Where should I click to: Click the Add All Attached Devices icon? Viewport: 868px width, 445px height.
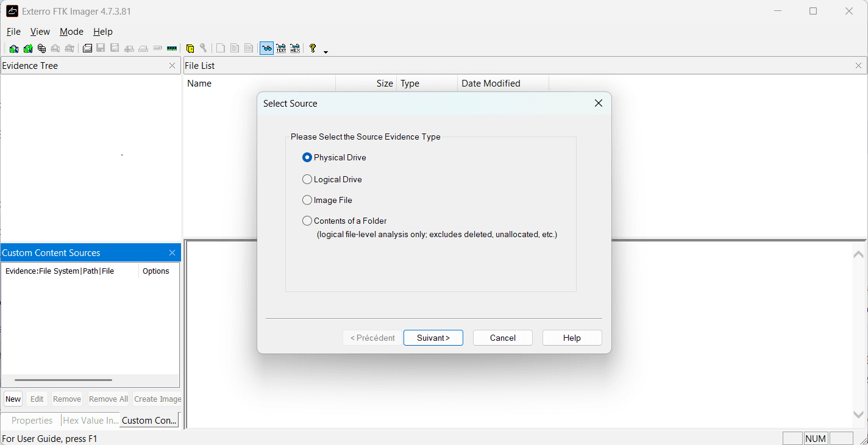pyautogui.click(x=27, y=48)
